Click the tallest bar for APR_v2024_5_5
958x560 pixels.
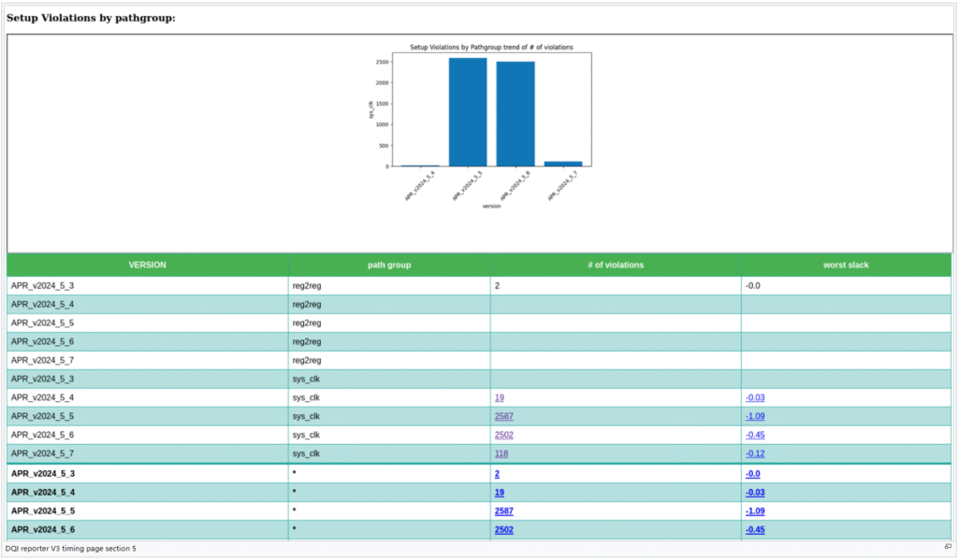point(468,112)
